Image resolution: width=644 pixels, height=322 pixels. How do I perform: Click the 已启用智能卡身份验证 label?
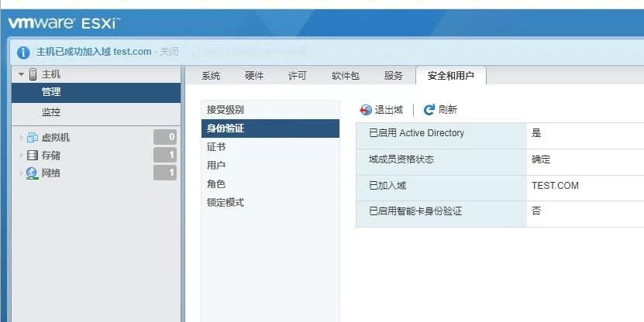[x=415, y=211]
